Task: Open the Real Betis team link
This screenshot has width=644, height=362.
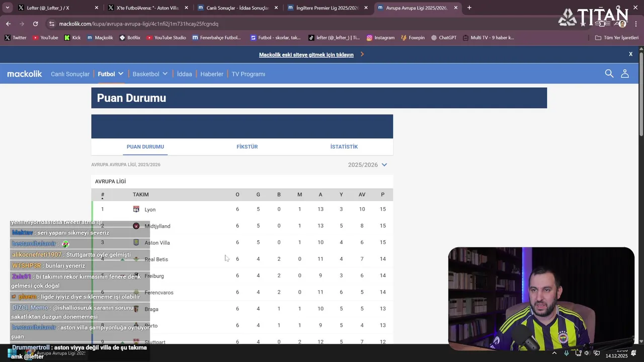Action: pos(156,259)
